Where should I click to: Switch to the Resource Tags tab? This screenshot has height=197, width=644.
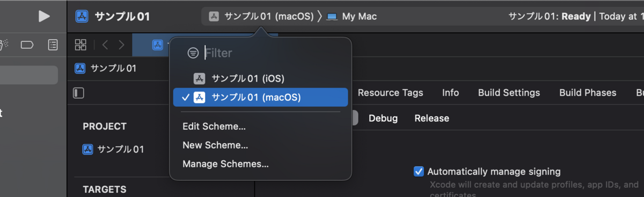pos(390,92)
